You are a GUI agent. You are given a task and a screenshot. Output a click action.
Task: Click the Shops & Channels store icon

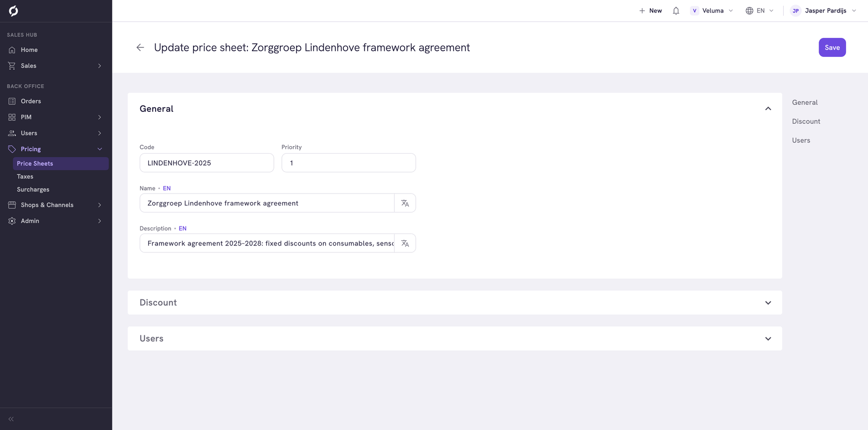12,205
